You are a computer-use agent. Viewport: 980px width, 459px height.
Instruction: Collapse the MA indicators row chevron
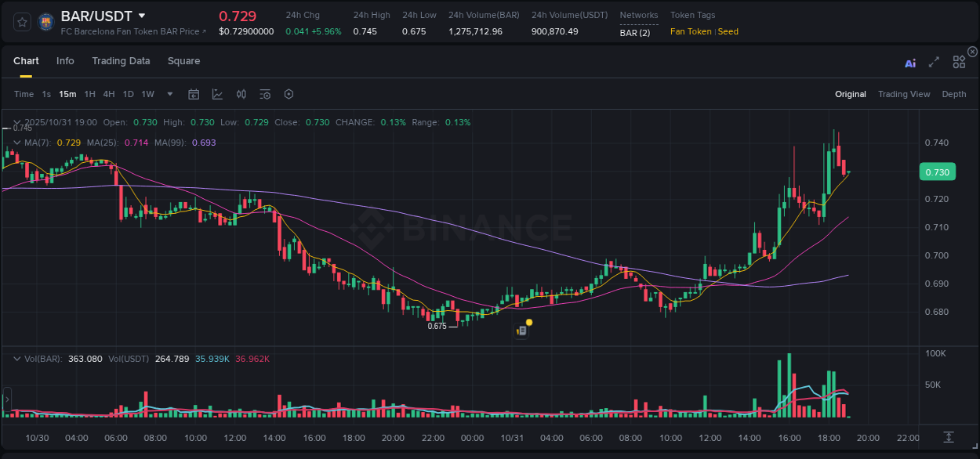pyautogui.click(x=16, y=143)
